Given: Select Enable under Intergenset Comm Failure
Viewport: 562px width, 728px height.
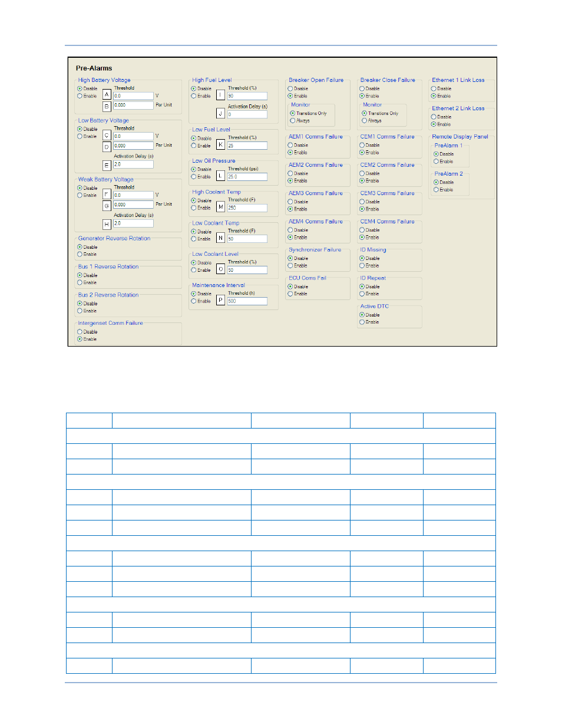Looking at the screenshot, I should click(80, 340).
